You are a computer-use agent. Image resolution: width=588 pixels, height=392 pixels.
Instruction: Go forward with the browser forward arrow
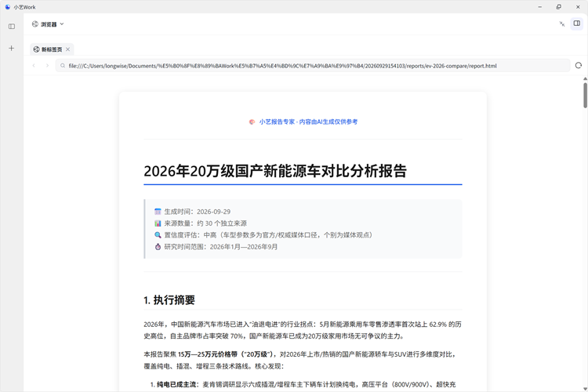(47, 66)
